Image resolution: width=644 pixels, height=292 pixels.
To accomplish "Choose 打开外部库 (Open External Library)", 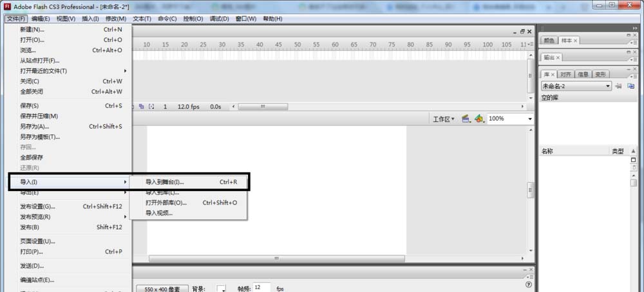I will (x=189, y=203).
